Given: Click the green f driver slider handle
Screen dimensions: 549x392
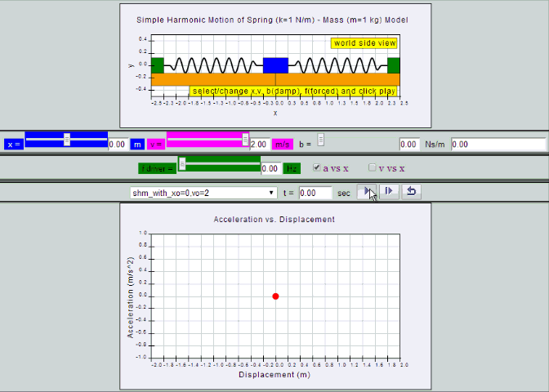Looking at the screenshot, I should coord(182,163).
